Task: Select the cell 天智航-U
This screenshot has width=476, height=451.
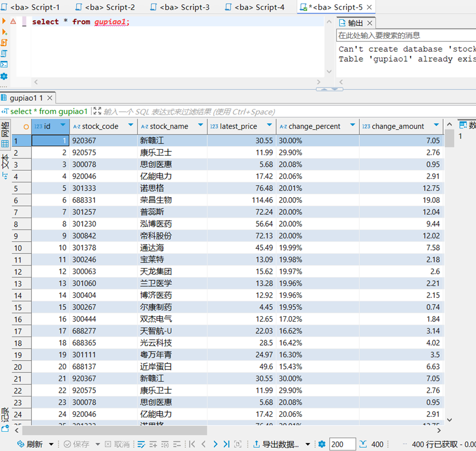Action: tap(172, 331)
